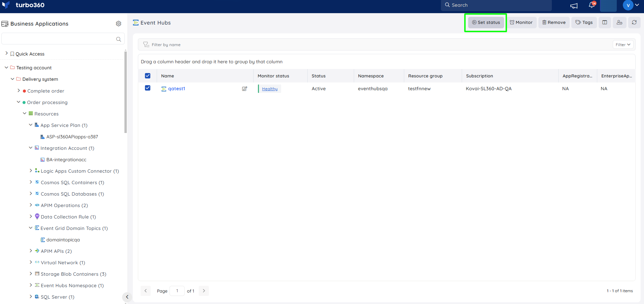Select domaintopicqa resource
Image resolution: width=644 pixels, height=304 pixels.
pyautogui.click(x=63, y=240)
